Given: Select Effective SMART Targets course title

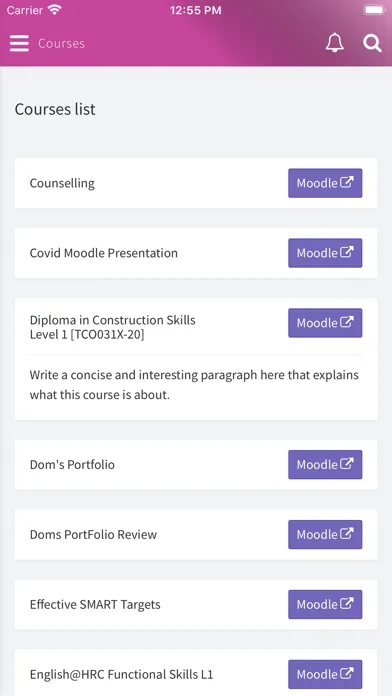Looking at the screenshot, I should pos(95,605).
